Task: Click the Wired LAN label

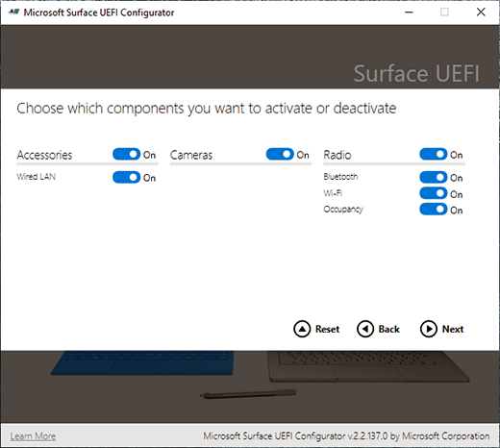Action: 37,177
